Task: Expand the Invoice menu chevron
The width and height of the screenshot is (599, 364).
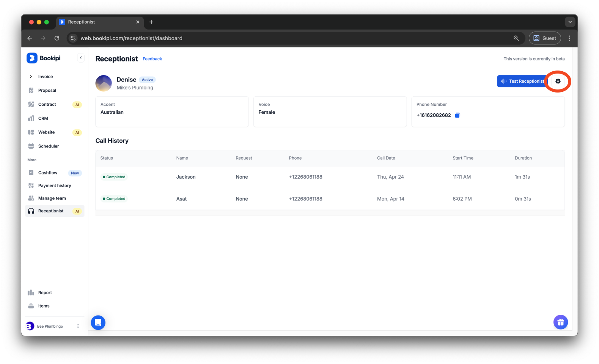Action: [x=31, y=77]
